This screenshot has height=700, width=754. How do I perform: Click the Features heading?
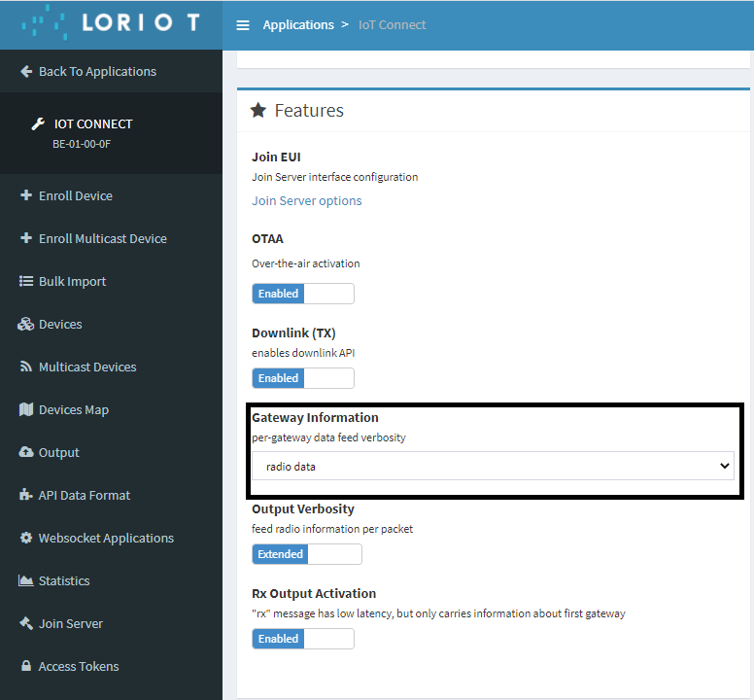coord(309,110)
